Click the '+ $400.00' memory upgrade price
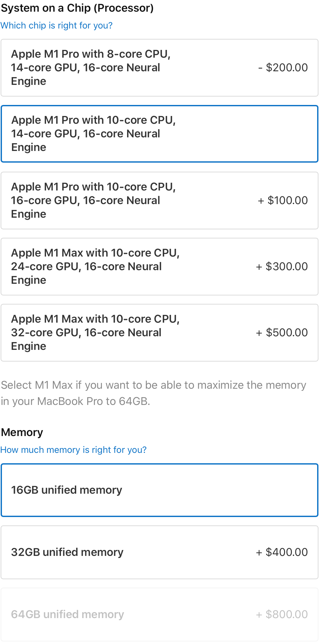 pos(282,552)
